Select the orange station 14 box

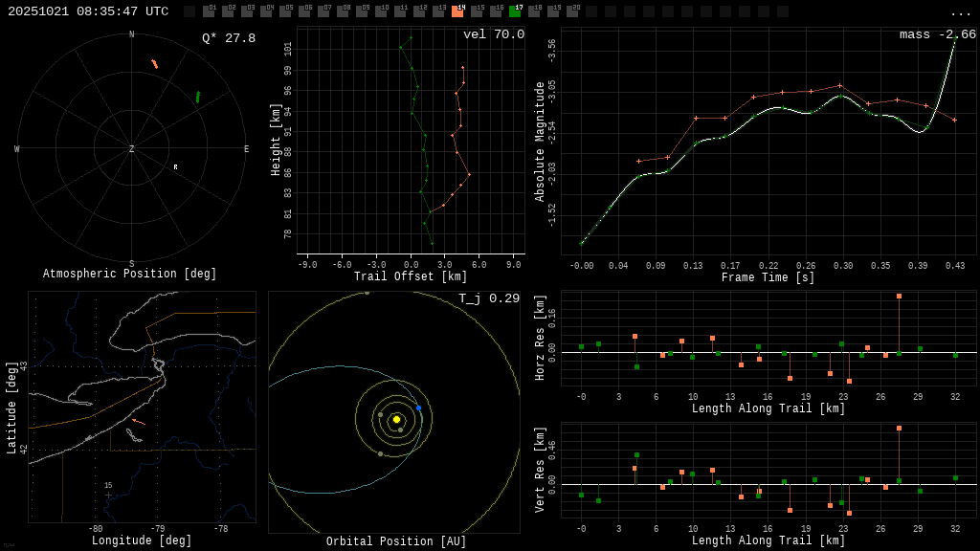pyautogui.click(x=457, y=11)
